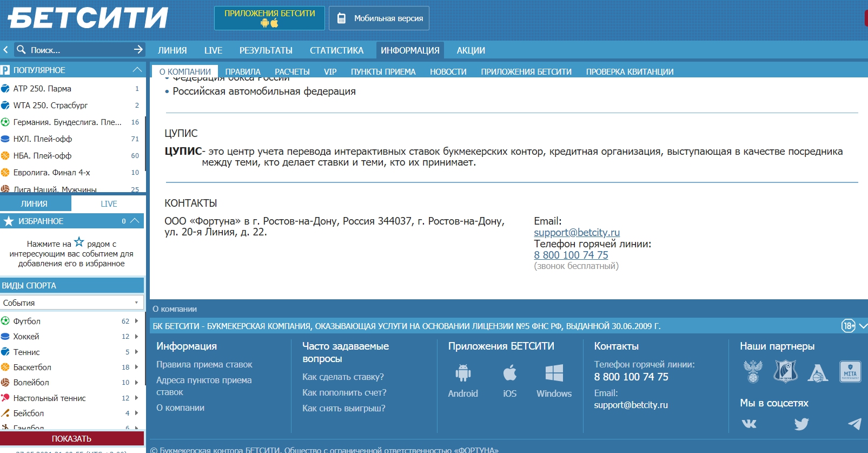Switch to the ПУНКТЫ ПРИЕМА tab
Viewport: 868px width, 453px height.
coord(383,71)
